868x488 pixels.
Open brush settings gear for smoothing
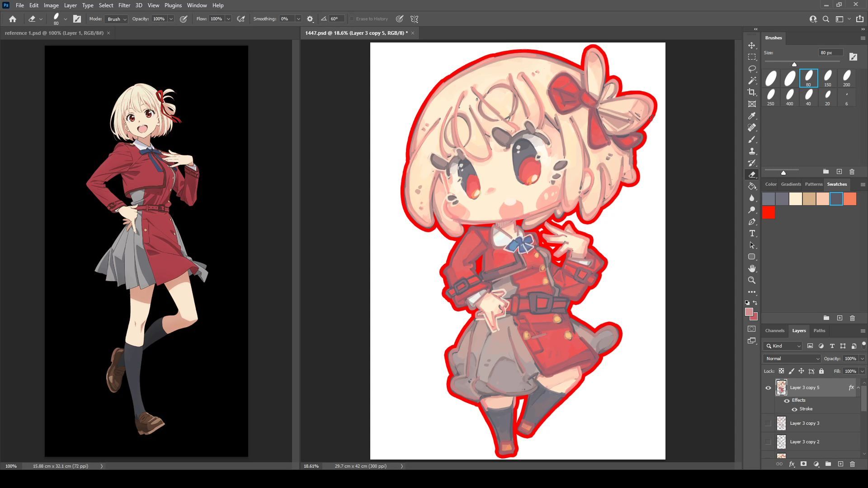(x=310, y=19)
